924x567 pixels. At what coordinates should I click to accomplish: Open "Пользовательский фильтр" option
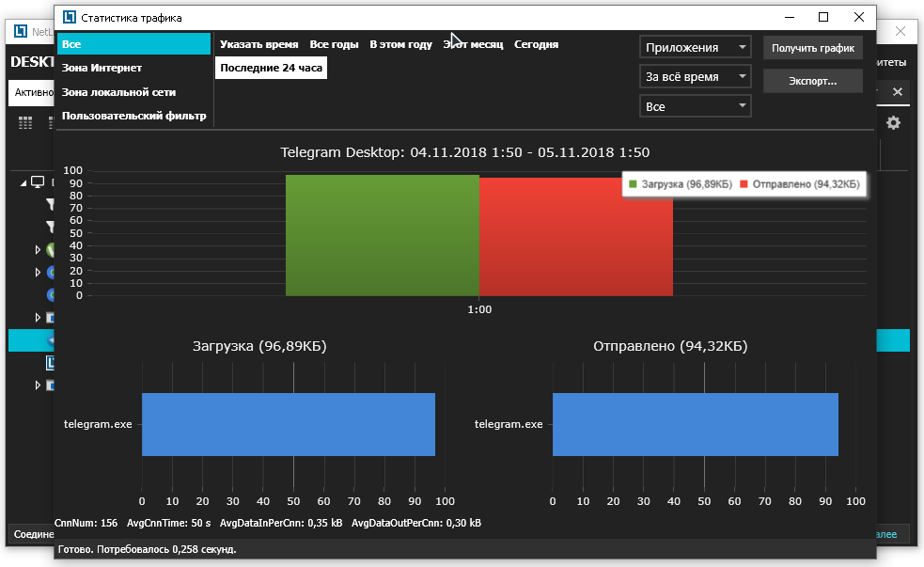tap(133, 116)
